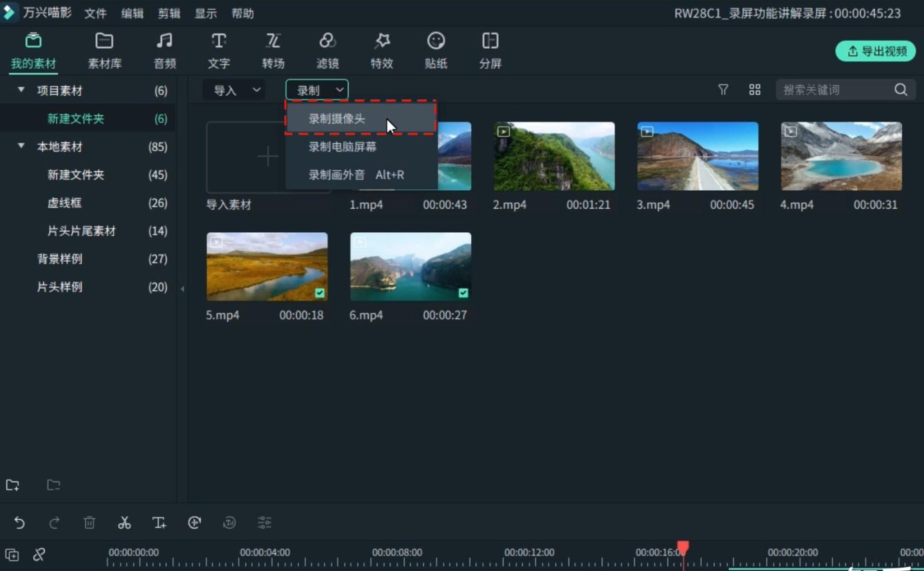The width and height of the screenshot is (924, 571).
Task: Open the 滤镜 (filters) panel
Action: coord(327,50)
